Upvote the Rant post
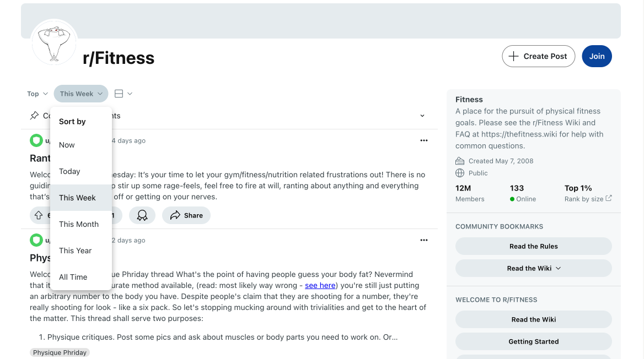 [x=39, y=215]
